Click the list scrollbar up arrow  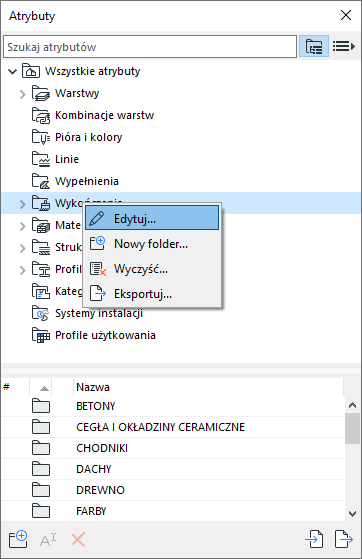click(x=352, y=405)
